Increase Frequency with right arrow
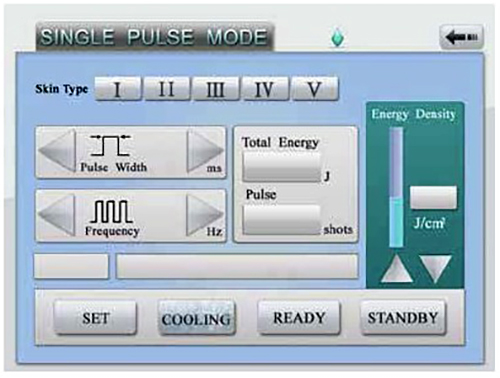 204,215
